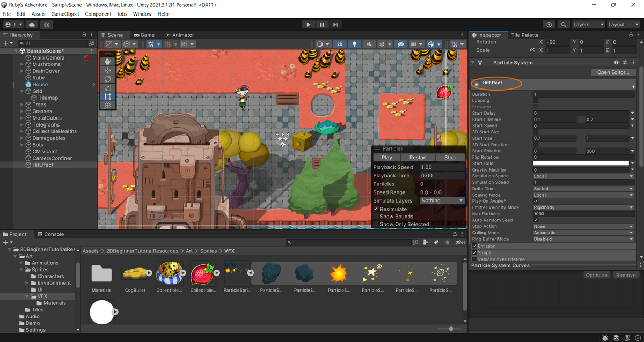Viewport: 644px width, 342px height.
Task: Toggle 2D view mode in Scene
Action: pos(339,44)
